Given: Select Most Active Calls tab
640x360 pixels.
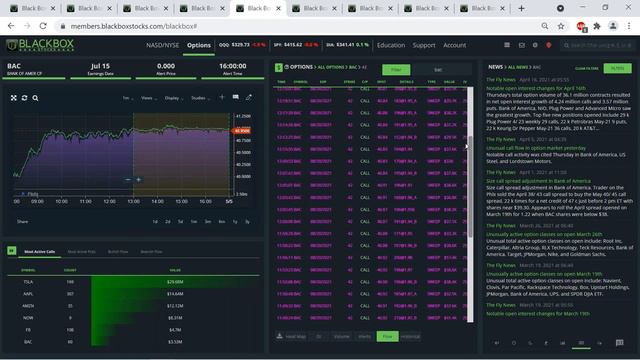Looking at the screenshot, I should coord(40,252).
